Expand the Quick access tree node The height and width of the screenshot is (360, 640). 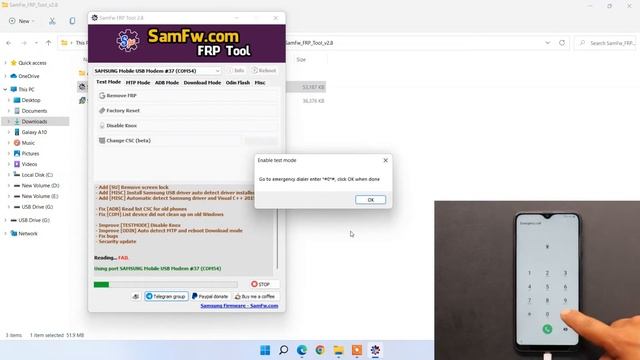5,63
